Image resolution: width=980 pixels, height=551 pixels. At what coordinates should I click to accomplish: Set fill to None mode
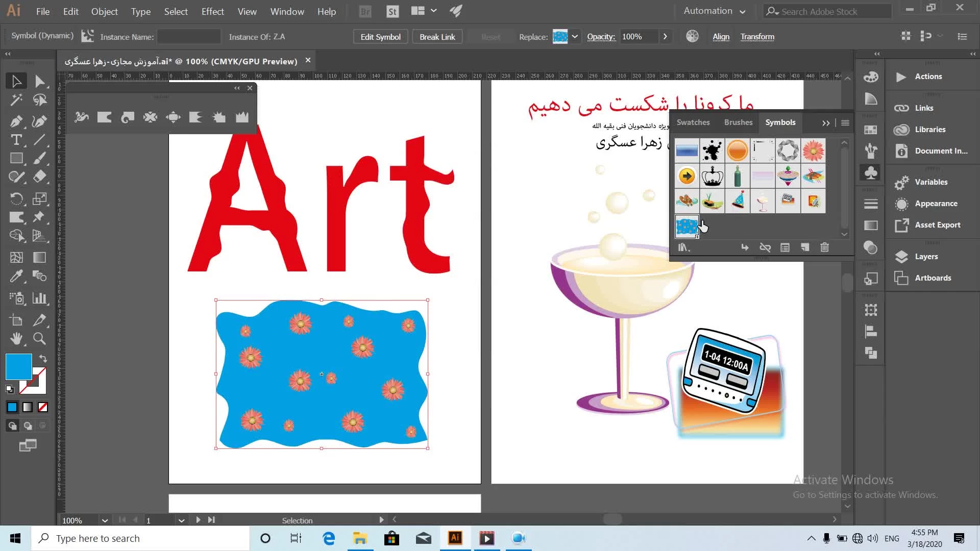43,407
